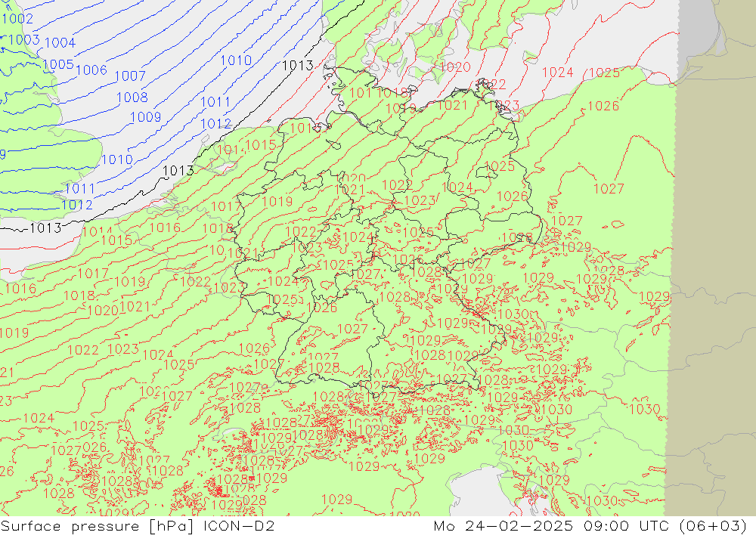Click the 'Surface pressure [hPa]' caption text
Viewport: 756px width, 554px height.
(x=98, y=525)
